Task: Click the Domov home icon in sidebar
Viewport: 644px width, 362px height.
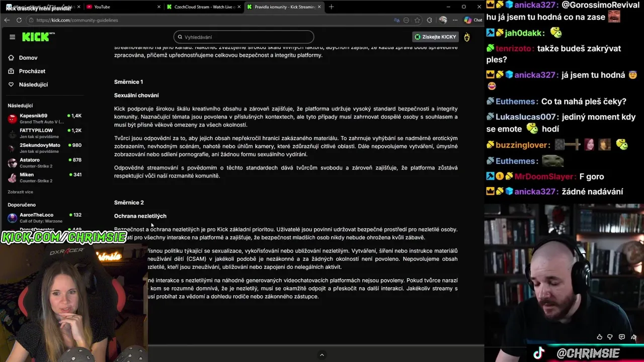Action: click(11, 58)
